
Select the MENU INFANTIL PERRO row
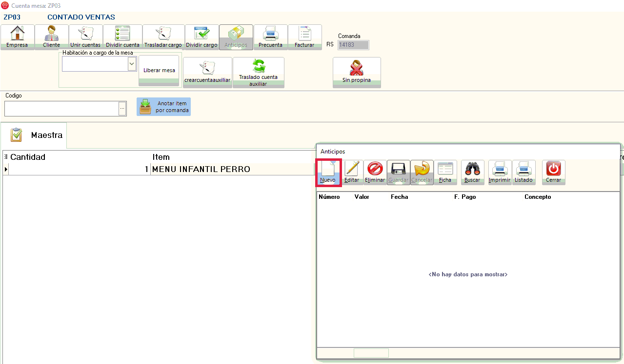(x=201, y=169)
